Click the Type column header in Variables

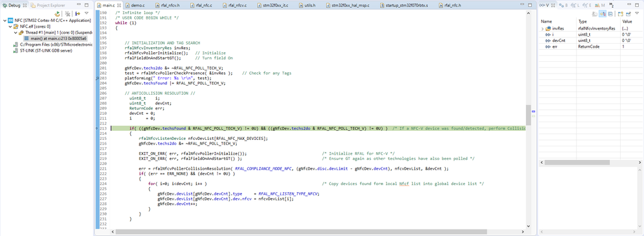coord(598,21)
